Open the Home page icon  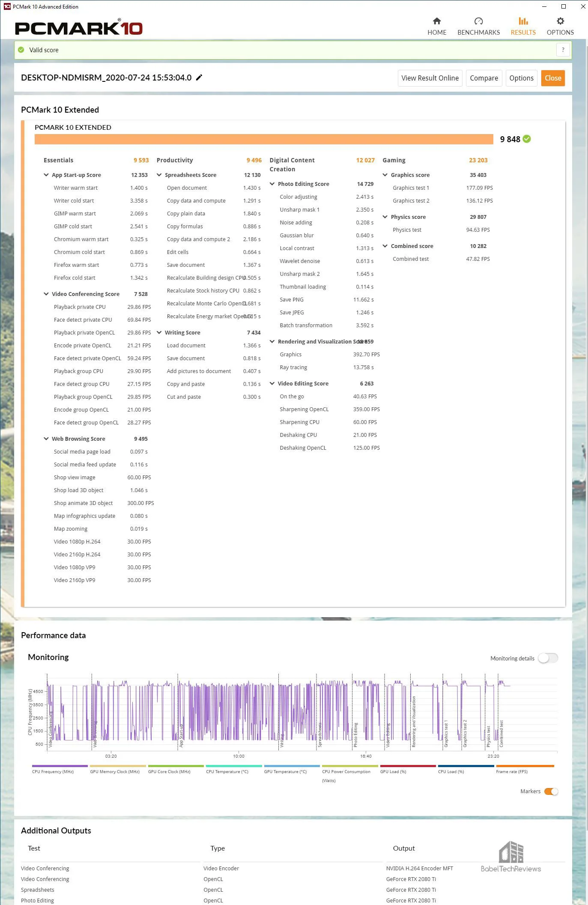pos(437,21)
